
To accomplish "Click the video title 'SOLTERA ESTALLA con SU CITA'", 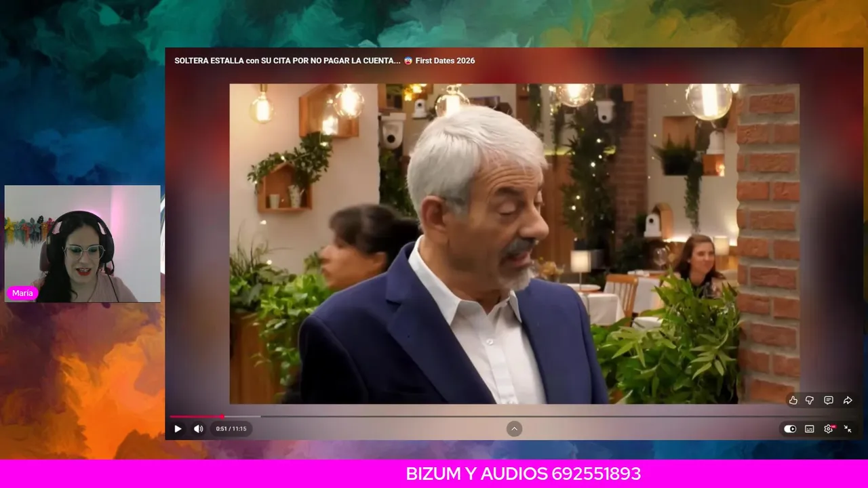I will point(324,60).
